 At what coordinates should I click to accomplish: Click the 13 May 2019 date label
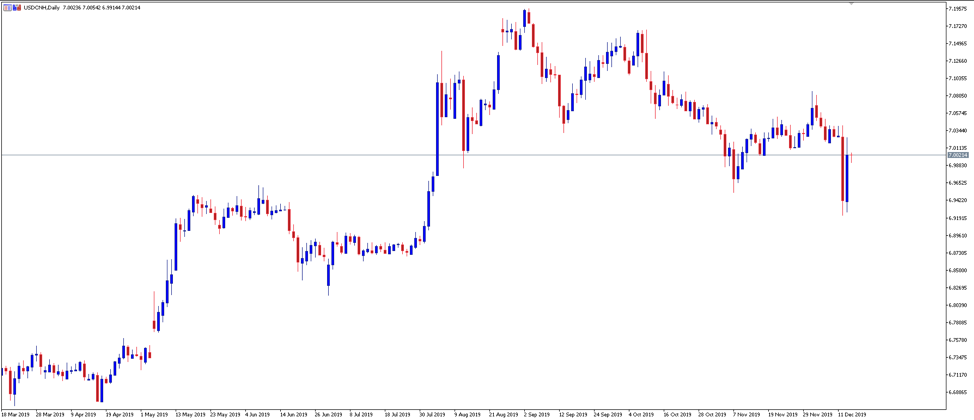(190, 414)
